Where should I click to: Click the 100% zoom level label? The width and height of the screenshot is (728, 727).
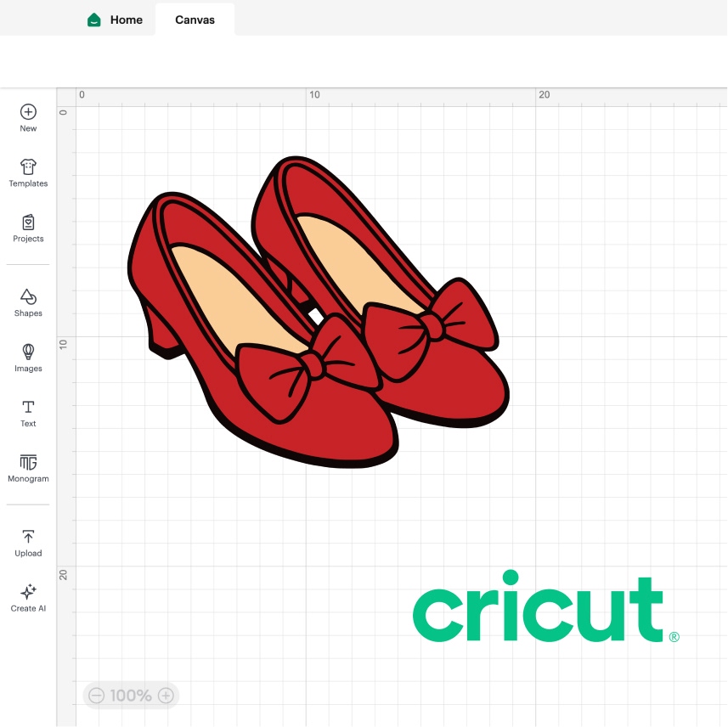(131, 696)
